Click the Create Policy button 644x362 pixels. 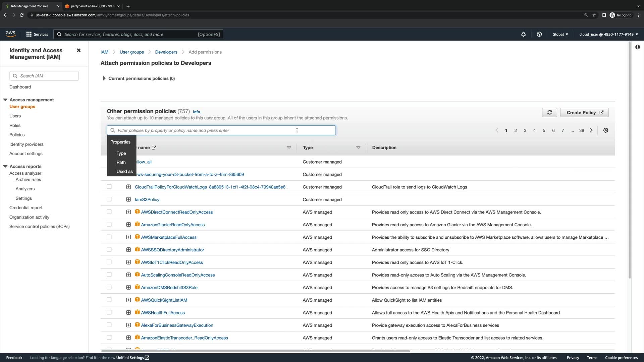(x=584, y=113)
